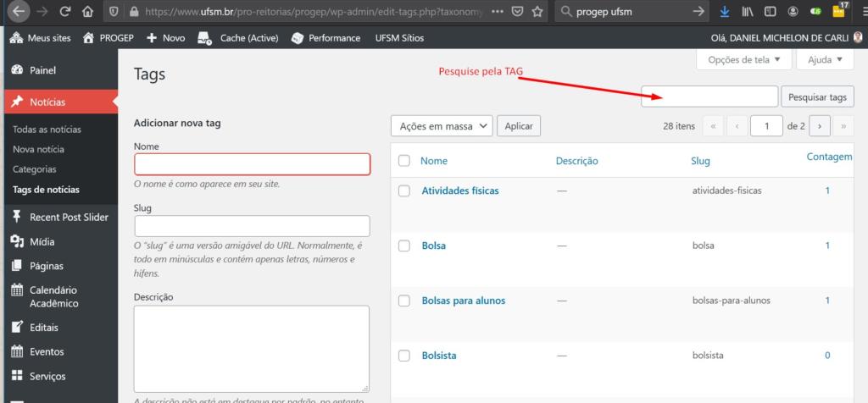The image size is (868, 403).
Task: Expand the Opções de tela panel
Action: click(x=743, y=60)
